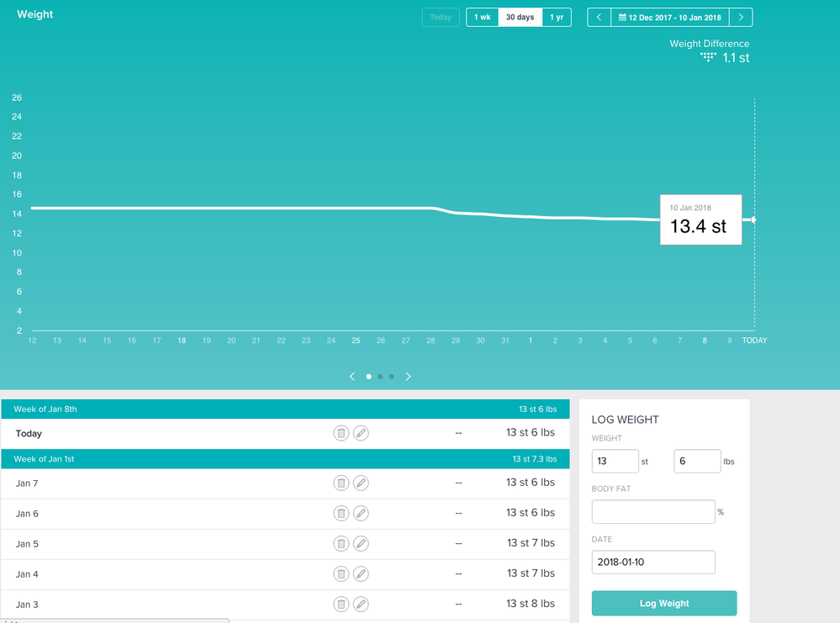Click the Today button
This screenshot has width=840, height=623.
441,18
